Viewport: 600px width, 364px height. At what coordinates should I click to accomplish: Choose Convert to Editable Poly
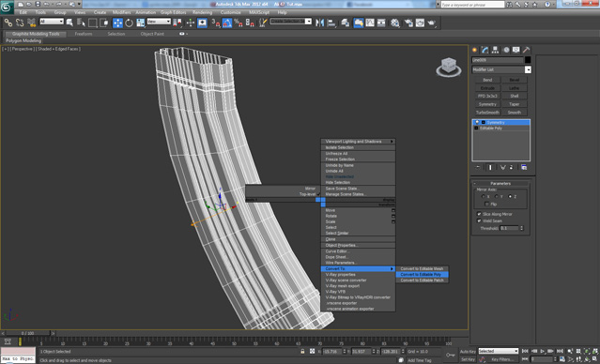coord(423,275)
